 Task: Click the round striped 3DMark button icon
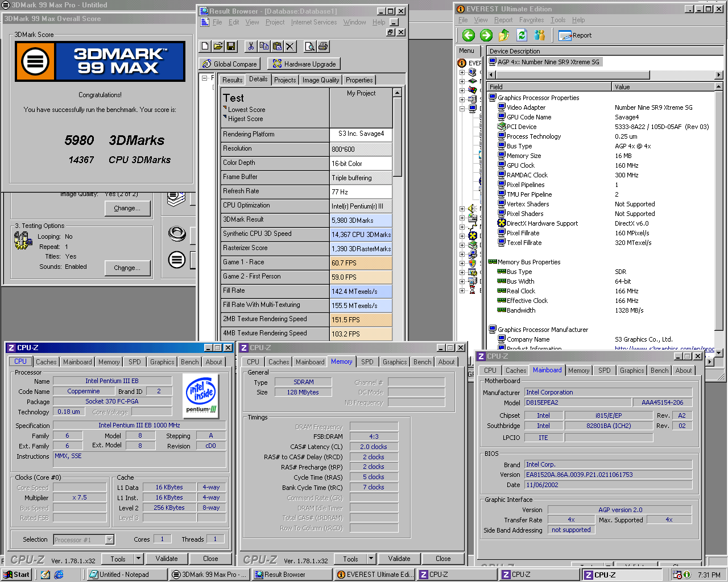point(177,260)
